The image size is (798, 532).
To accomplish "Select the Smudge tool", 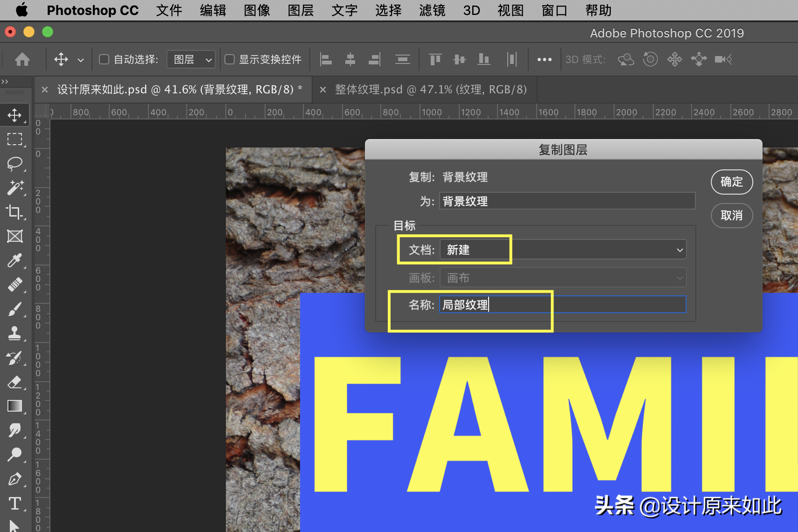I will [x=14, y=430].
